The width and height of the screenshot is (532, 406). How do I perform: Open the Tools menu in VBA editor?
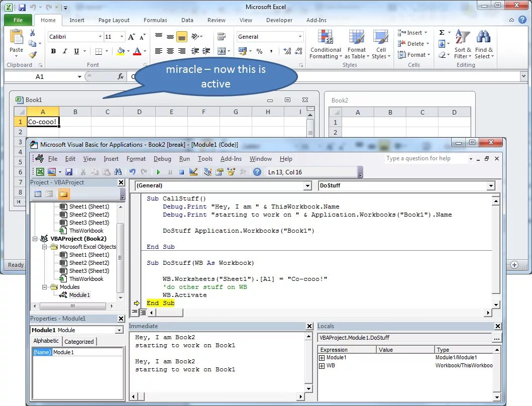click(205, 158)
